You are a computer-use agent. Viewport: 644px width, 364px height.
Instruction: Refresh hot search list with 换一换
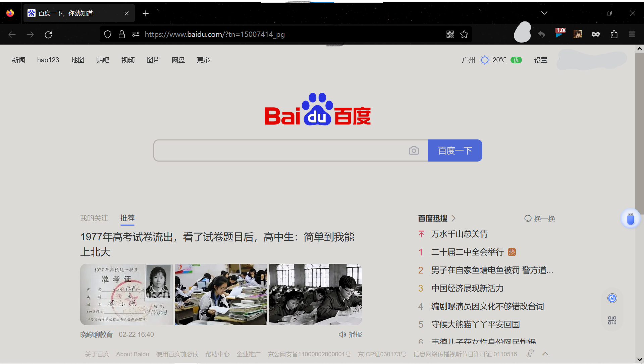[x=540, y=219]
